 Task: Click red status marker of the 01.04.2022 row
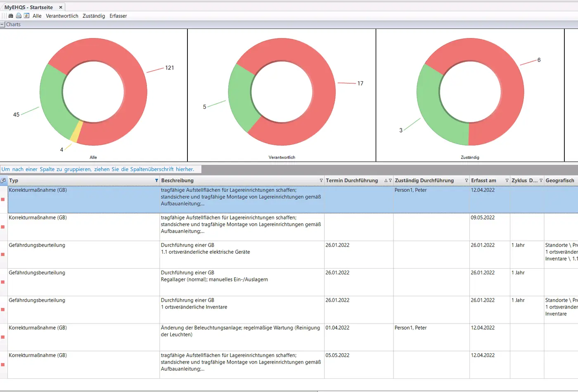[3, 337]
